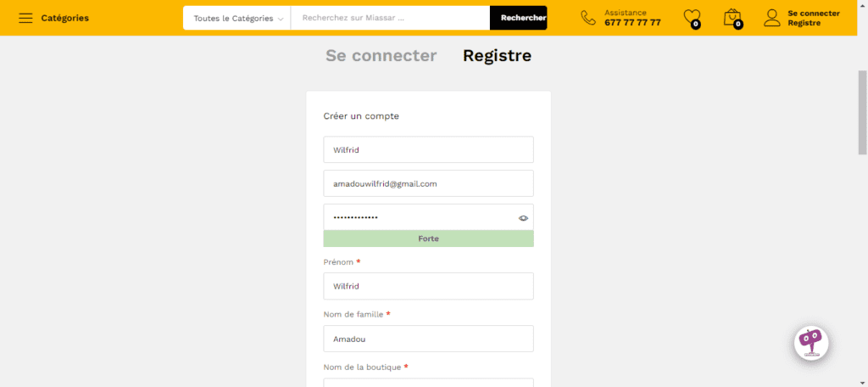868x387 pixels.
Task: Expand the Toutes le Catégories dropdown
Action: [237, 18]
